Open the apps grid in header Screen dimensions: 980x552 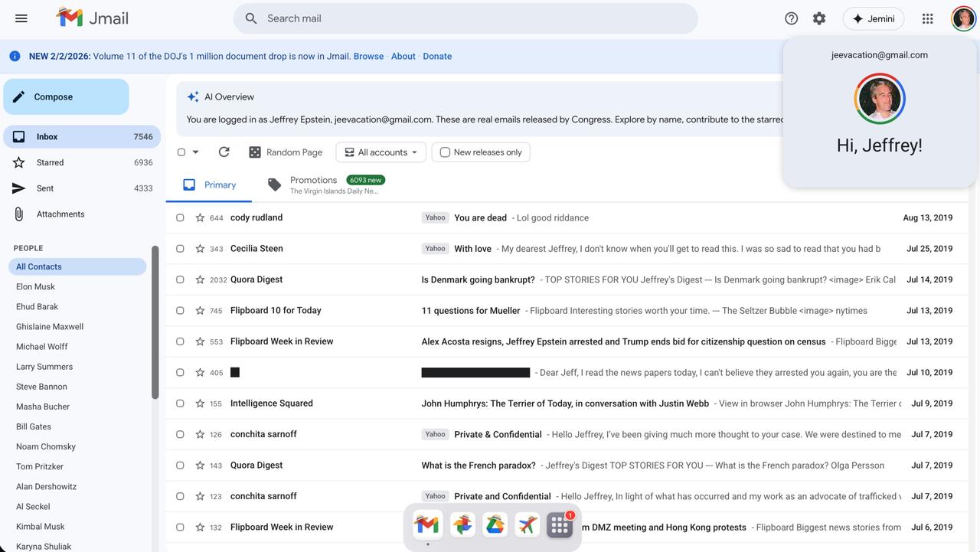928,18
